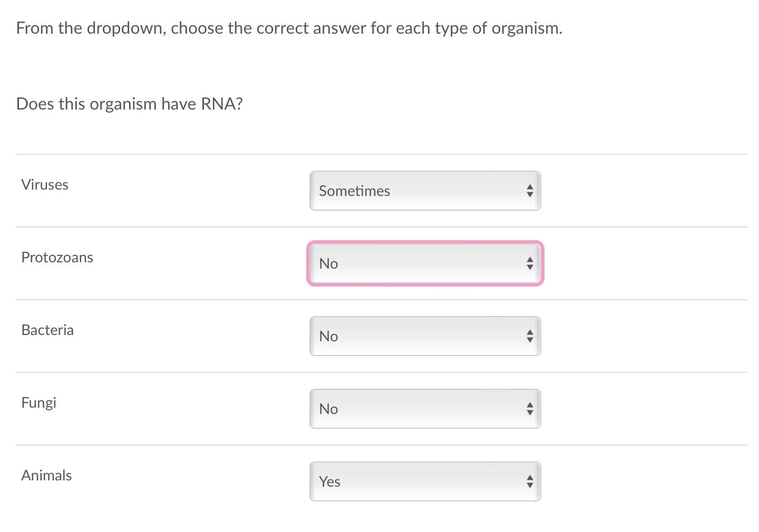Click the Animals label text

click(46, 475)
